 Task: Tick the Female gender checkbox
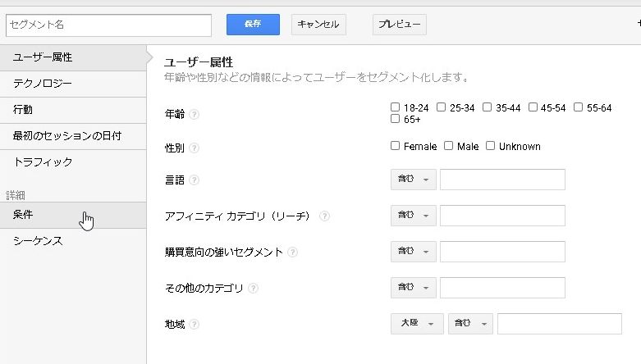[x=396, y=146]
